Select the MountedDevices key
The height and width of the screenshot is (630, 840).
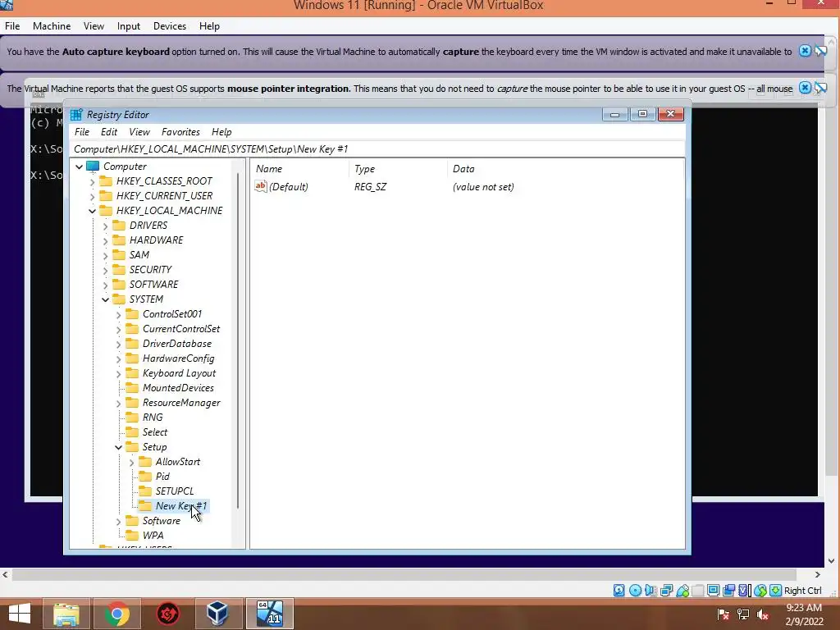click(x=178, y=388)
